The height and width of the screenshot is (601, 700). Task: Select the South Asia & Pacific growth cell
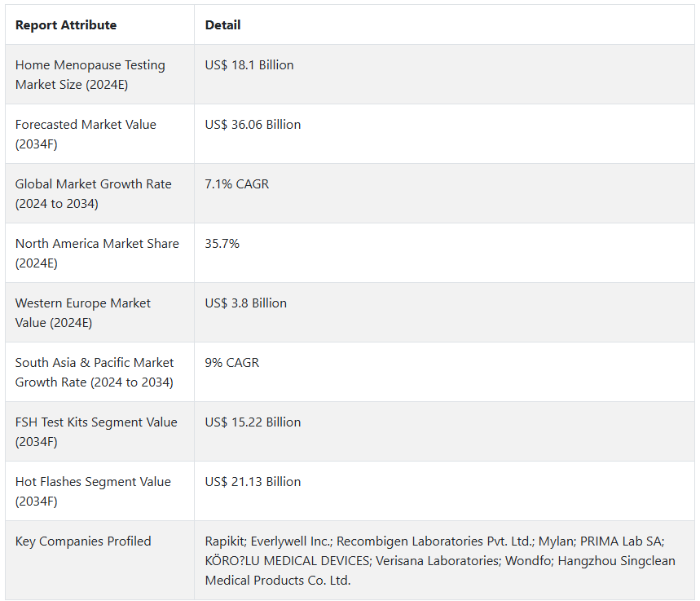(x=95, y=372)
